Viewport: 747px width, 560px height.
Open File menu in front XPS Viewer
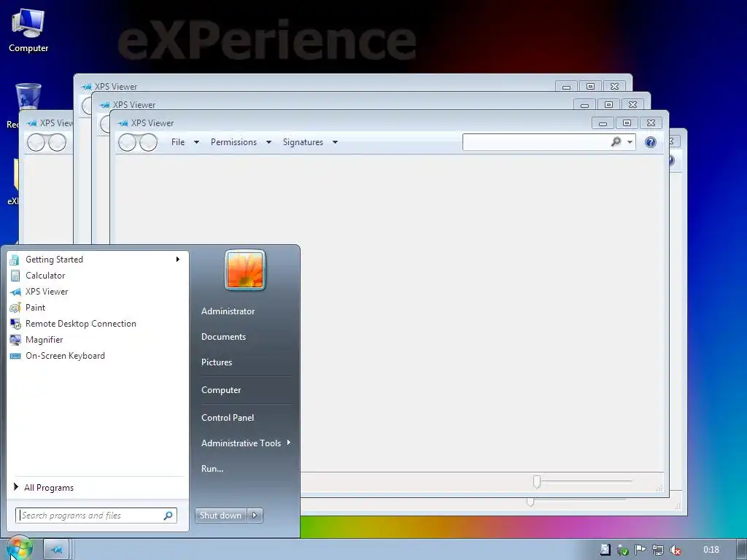point(178,142)
